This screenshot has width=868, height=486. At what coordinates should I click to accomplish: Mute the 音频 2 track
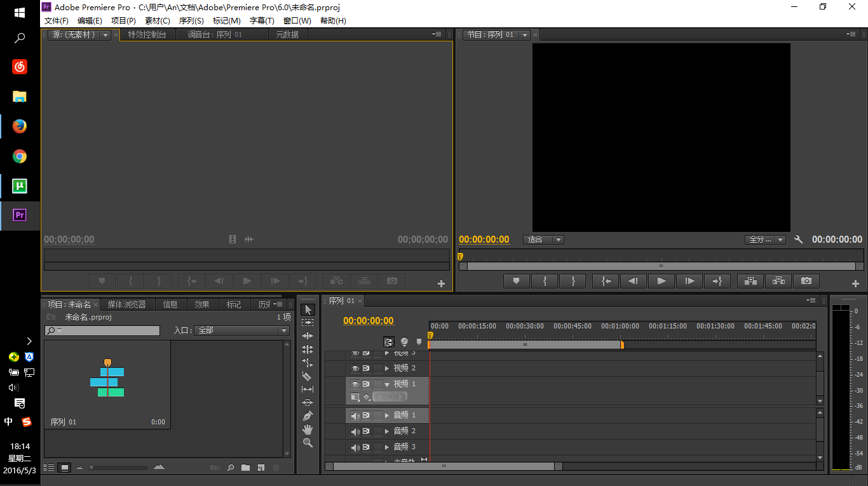point(355,431)
